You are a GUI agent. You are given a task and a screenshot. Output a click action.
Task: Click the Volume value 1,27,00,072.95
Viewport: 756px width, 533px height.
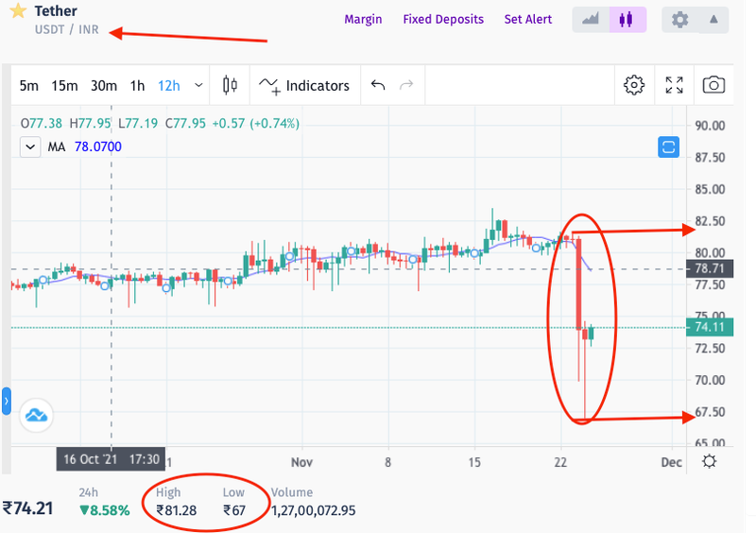314,510
